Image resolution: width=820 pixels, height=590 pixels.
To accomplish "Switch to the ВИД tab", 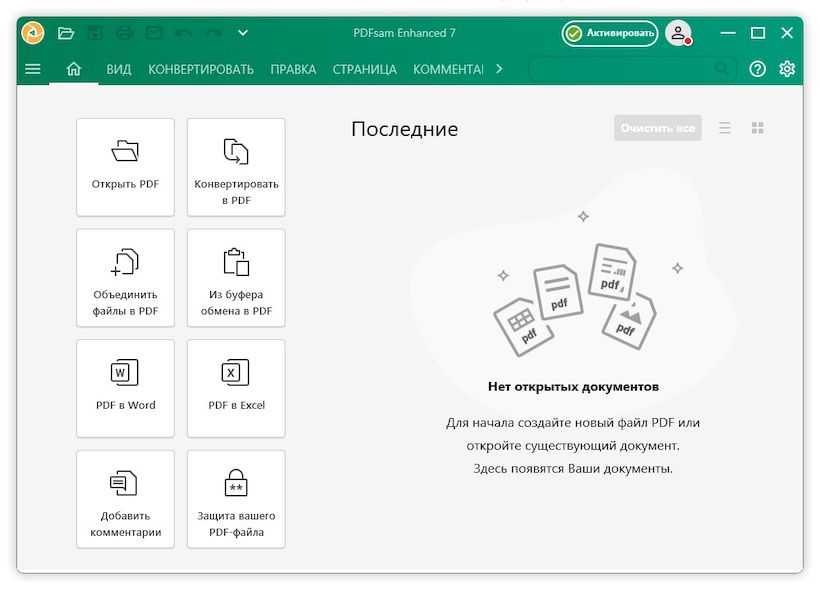I will point(119,69).
